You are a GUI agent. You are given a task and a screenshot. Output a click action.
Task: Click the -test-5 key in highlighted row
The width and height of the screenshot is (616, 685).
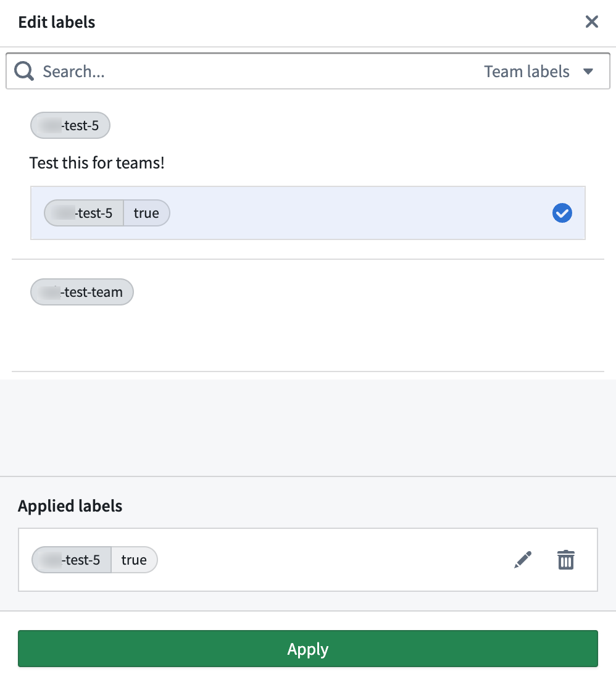click(84, 213)
